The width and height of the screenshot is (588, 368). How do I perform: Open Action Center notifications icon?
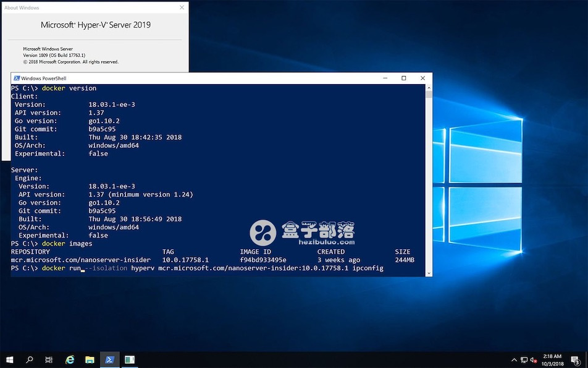[x=576, y=360]
